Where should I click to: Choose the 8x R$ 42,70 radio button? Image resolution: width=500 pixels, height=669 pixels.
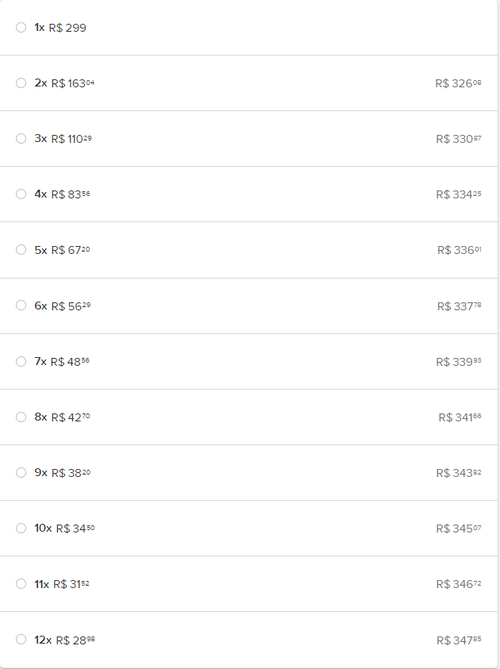coord(21,417)
